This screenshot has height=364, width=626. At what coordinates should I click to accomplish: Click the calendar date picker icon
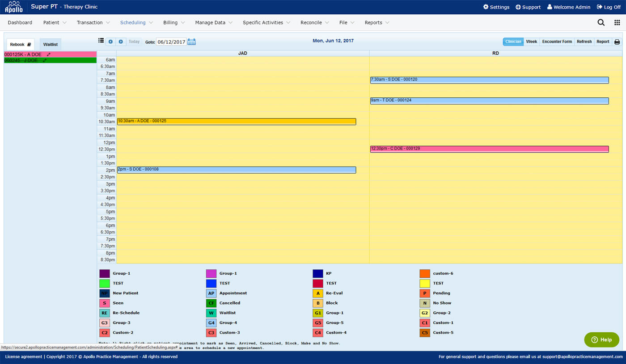click(x=191, y=42)
